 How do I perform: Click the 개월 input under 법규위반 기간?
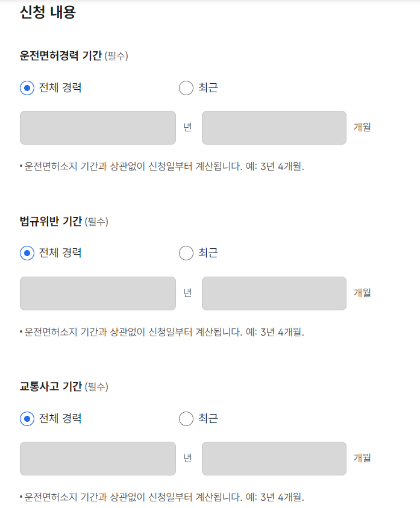click(x=274, y=293)
